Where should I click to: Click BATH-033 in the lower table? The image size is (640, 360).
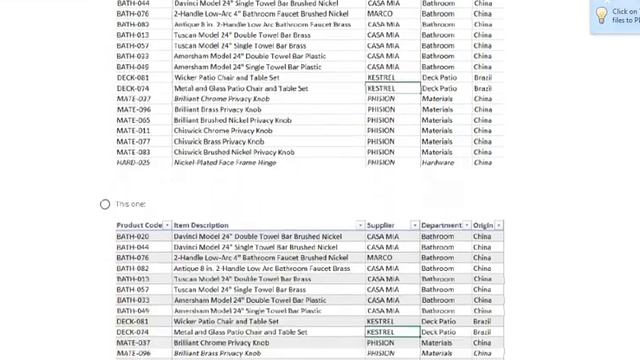[x=133, y=300]
